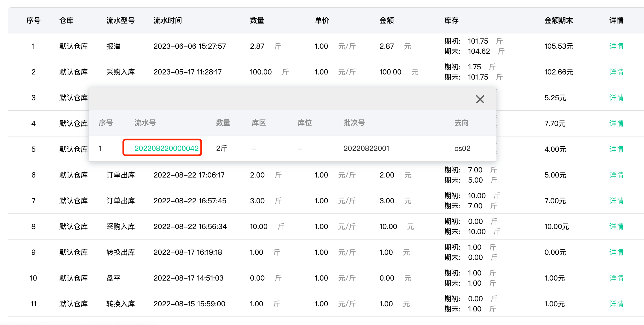644x325 pixels.
Task: Click 详情 for row 10 盘平
Action: point(616,278)
